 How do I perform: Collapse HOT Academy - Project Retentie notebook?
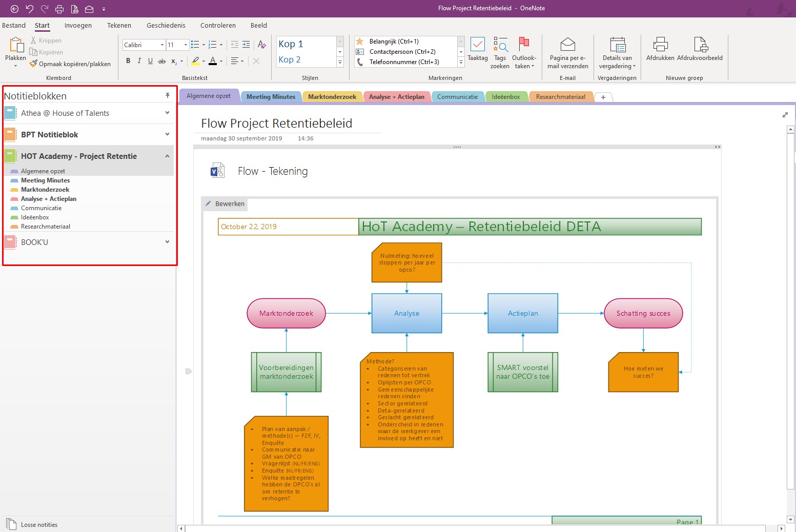click(167, 156)
